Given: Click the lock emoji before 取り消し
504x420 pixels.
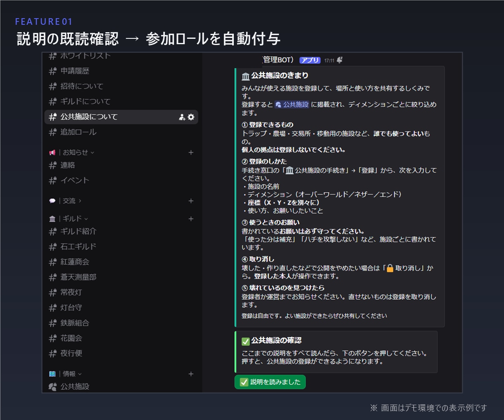Looking at the screenshot, I should click(390, 268).
